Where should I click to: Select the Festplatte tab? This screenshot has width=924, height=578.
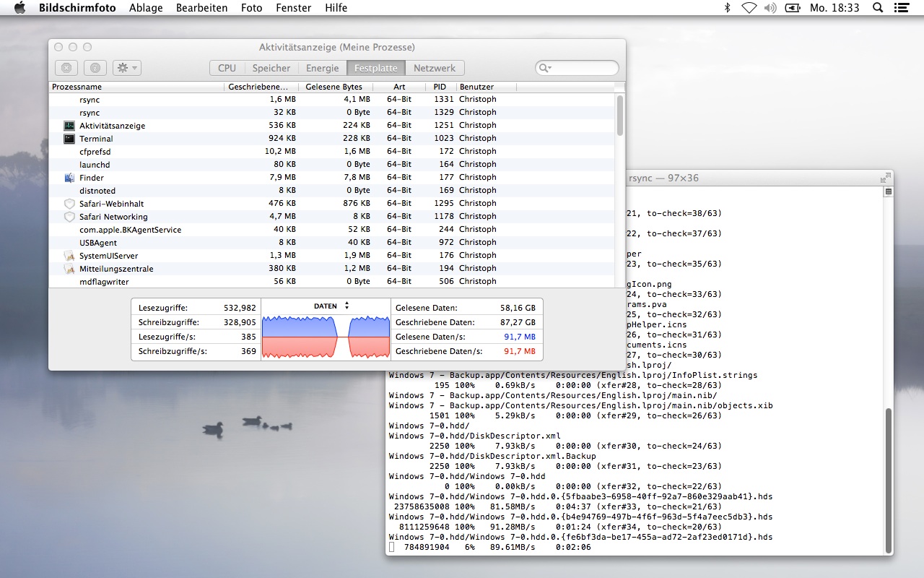[x=376, y=68]
